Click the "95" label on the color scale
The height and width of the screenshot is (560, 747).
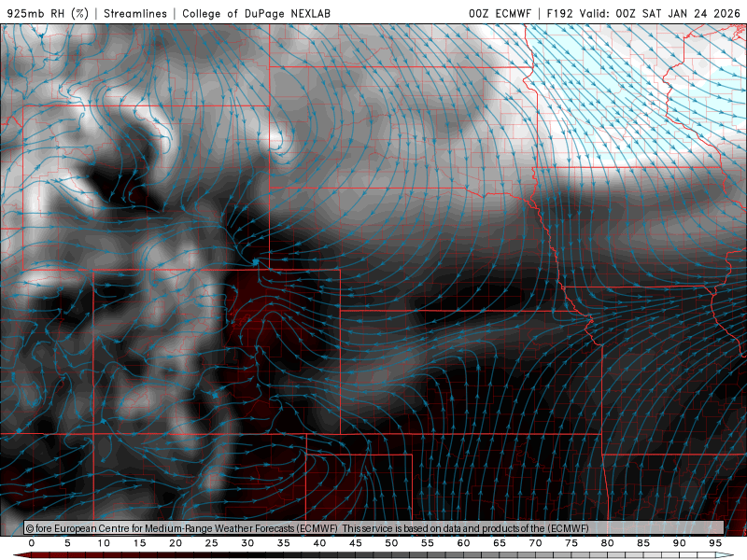[x=715, y=543]
